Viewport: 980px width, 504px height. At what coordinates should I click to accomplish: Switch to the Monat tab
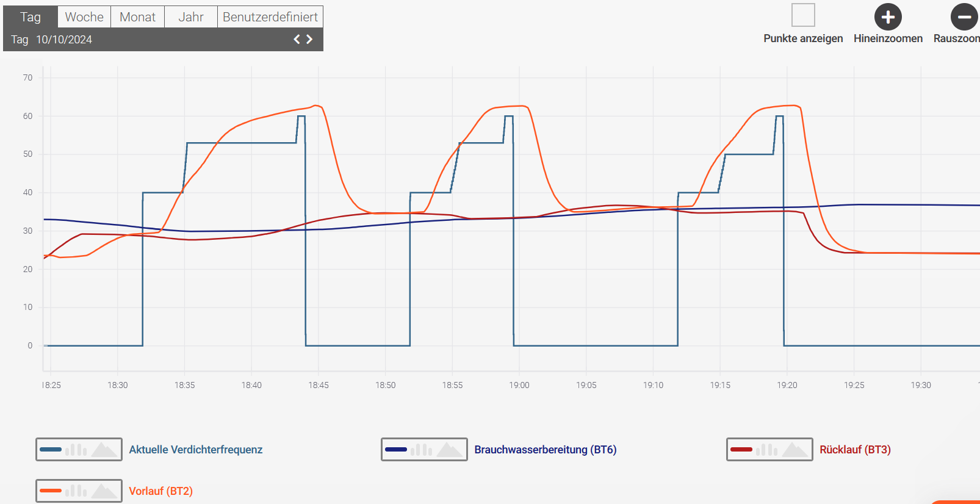pos(137,17)
